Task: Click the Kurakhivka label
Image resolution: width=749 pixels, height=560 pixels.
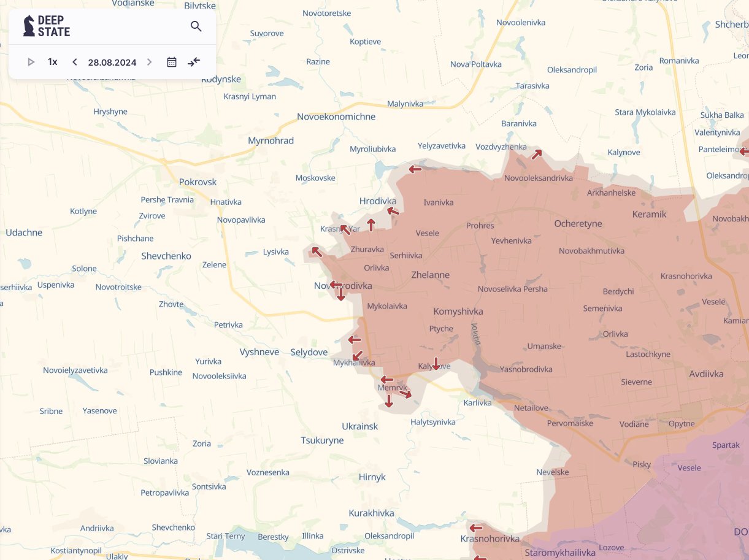Action: coord(371,513)
